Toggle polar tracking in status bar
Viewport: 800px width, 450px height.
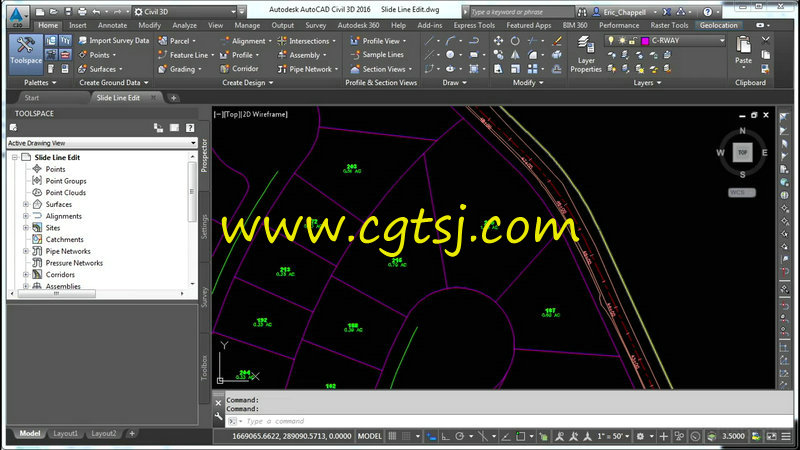[x=459, y=436]
